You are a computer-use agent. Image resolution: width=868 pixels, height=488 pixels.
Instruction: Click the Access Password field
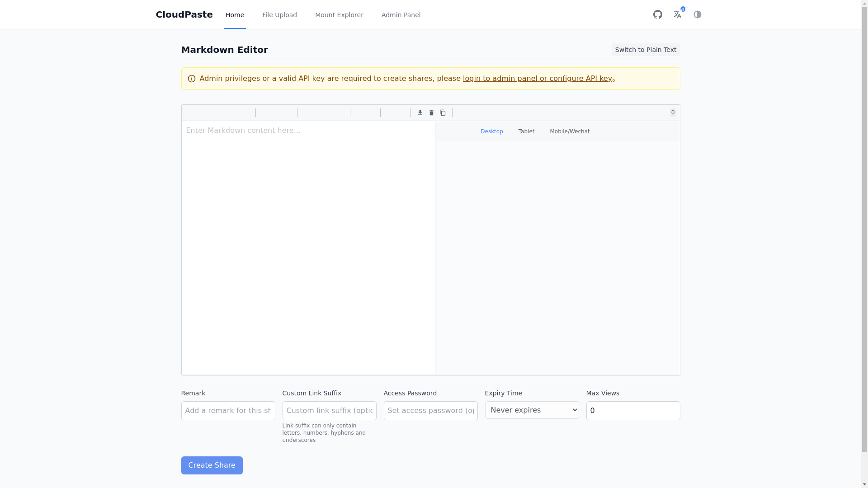click(x=430, y=411)
